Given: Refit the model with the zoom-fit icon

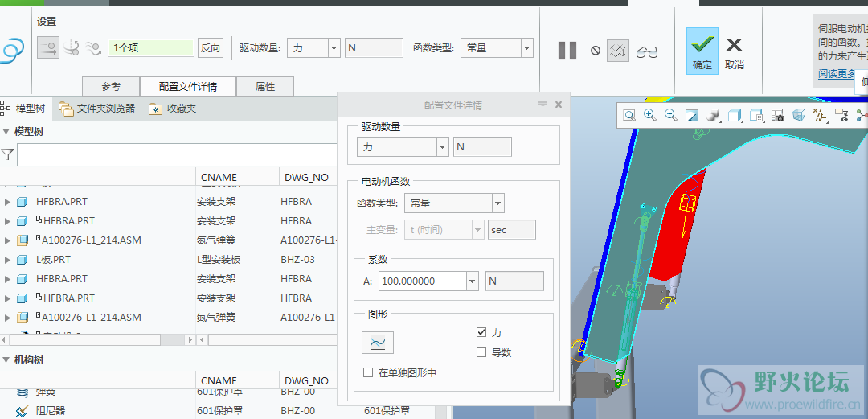Looking at the screenshot, I should (628, 115).
